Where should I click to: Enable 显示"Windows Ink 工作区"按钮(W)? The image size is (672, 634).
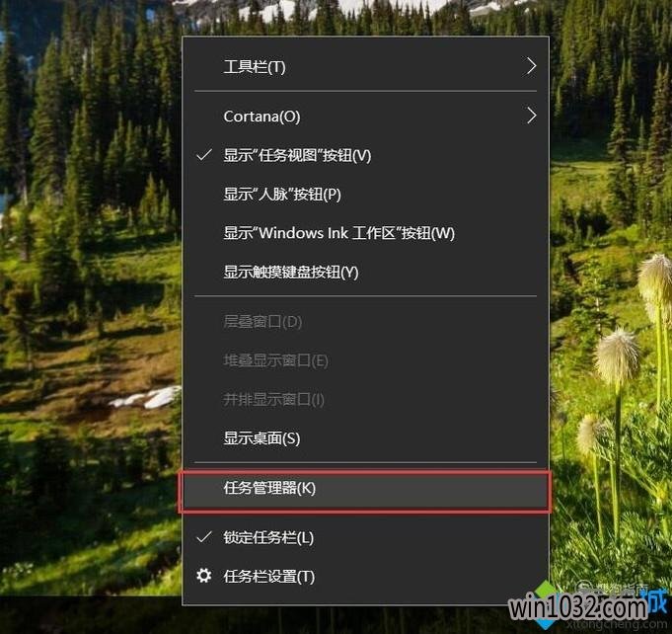(365, 233)
